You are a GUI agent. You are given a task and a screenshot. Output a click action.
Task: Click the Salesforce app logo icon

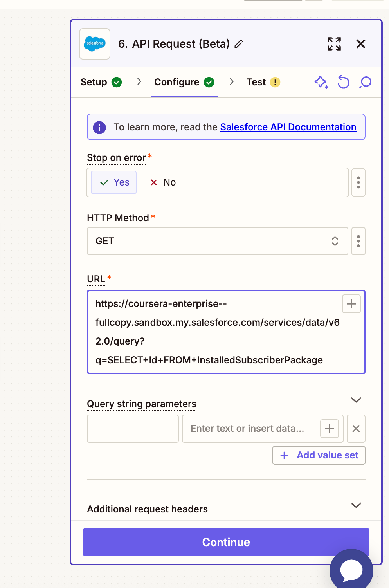tap(95, 44)
